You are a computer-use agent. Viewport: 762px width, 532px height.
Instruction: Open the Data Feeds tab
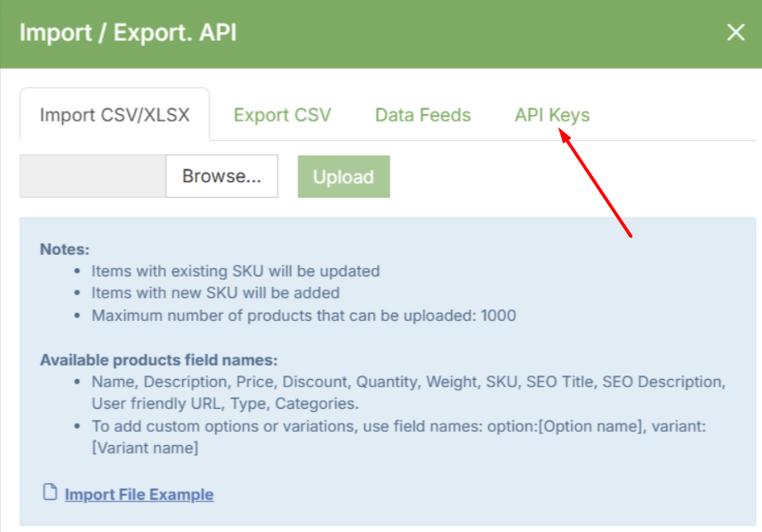(x=423, y=115)
